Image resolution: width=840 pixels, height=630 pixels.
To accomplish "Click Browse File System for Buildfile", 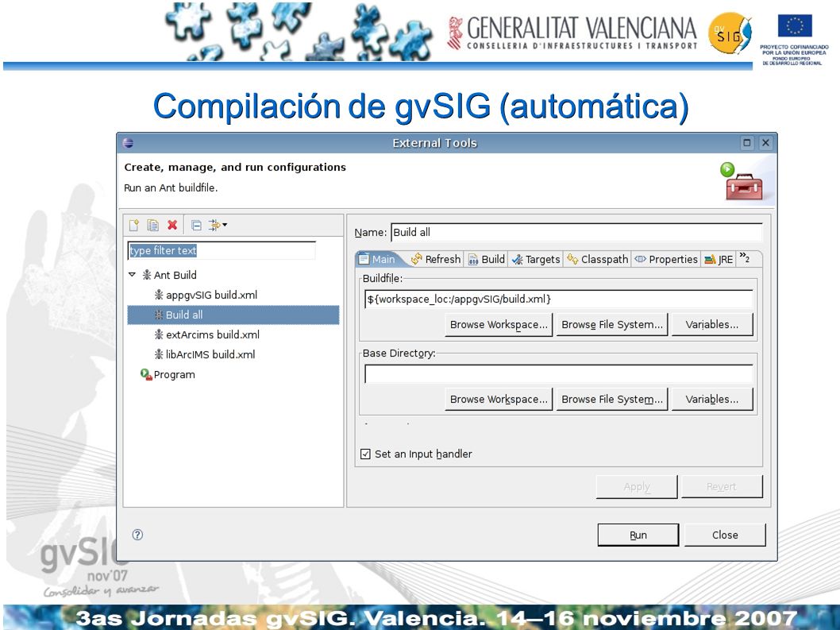I will click(x=612, y=324).
